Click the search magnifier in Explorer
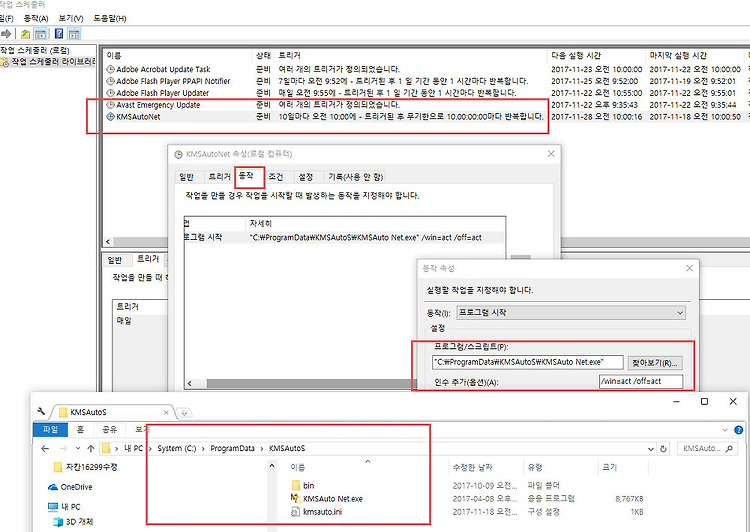 tap(729, 448)
